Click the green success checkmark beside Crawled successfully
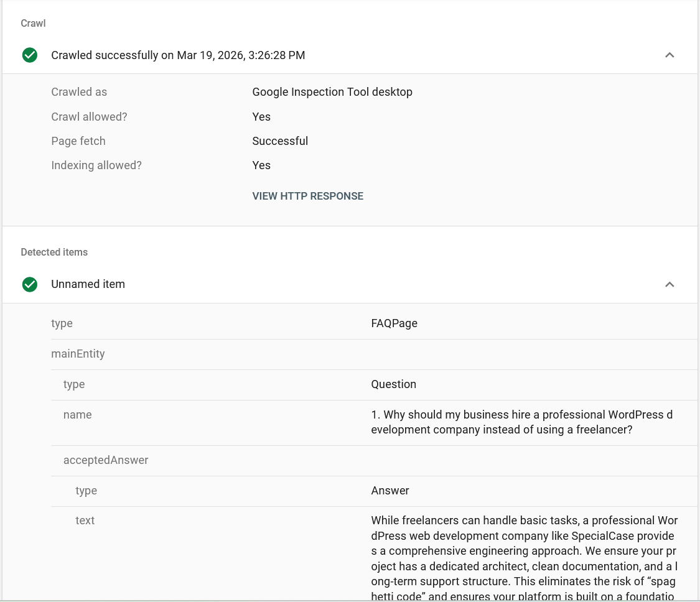 [29, 55]
